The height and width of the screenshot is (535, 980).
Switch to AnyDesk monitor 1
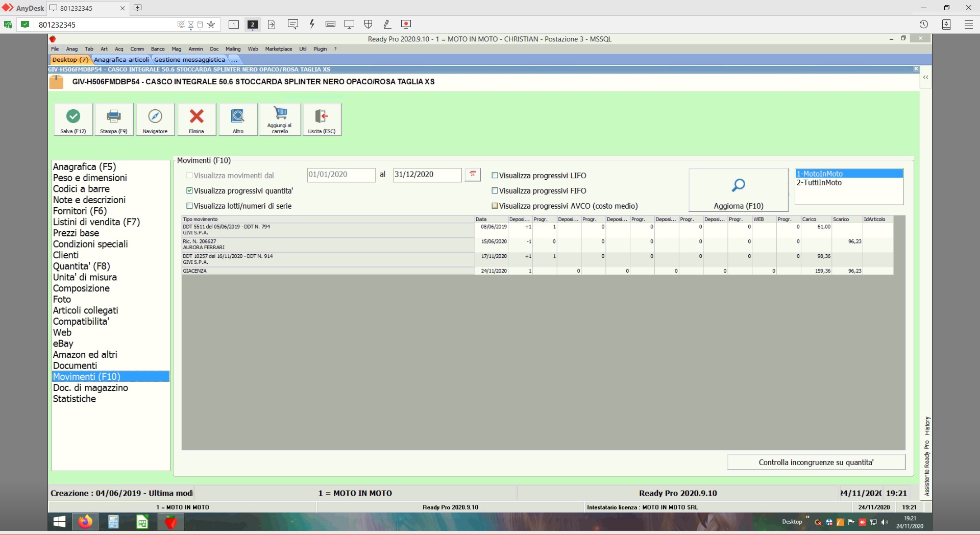234,25
